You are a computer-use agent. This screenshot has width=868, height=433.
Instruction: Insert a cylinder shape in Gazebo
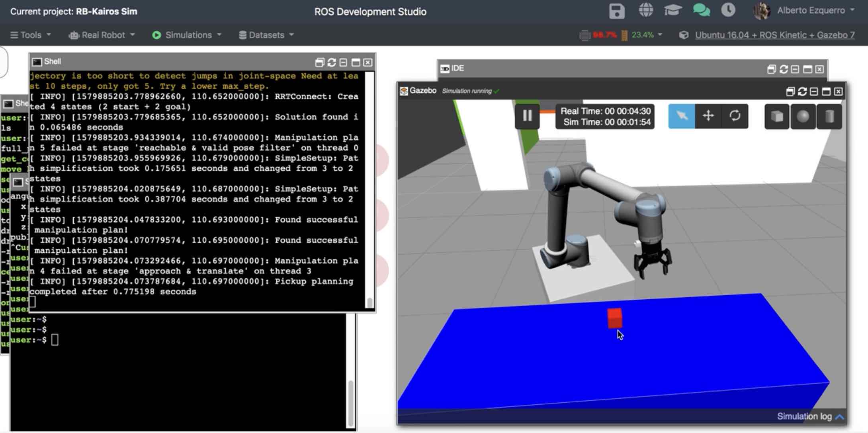pos(829,116)
